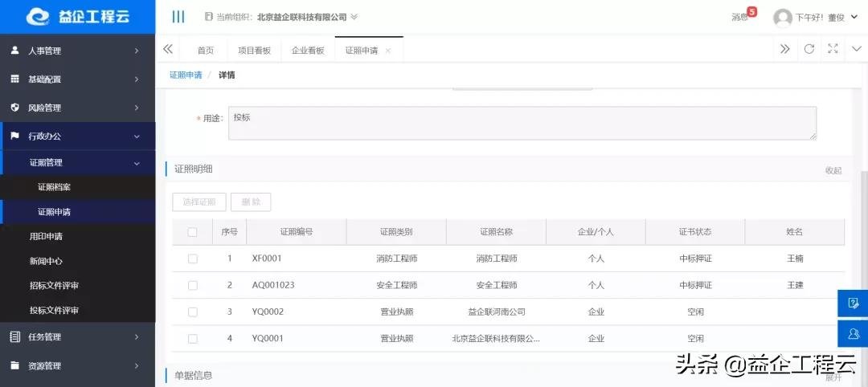Click cell 北京益企联科技有限公...

coord(496,338)
